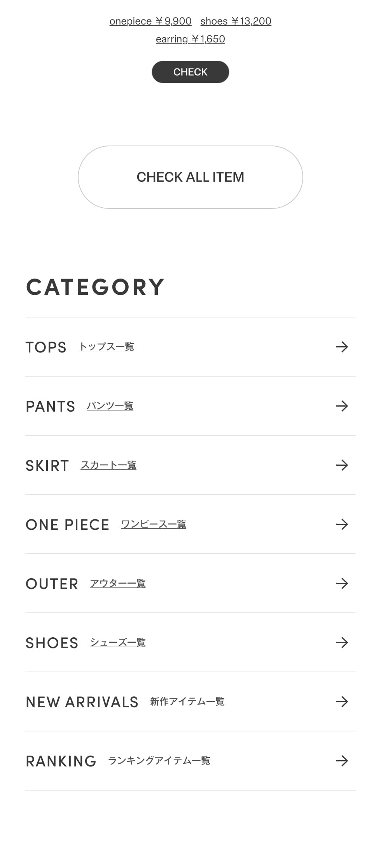Click the OUTER row arrow icon
Screen dimensions: 381x868
[342, 583]
